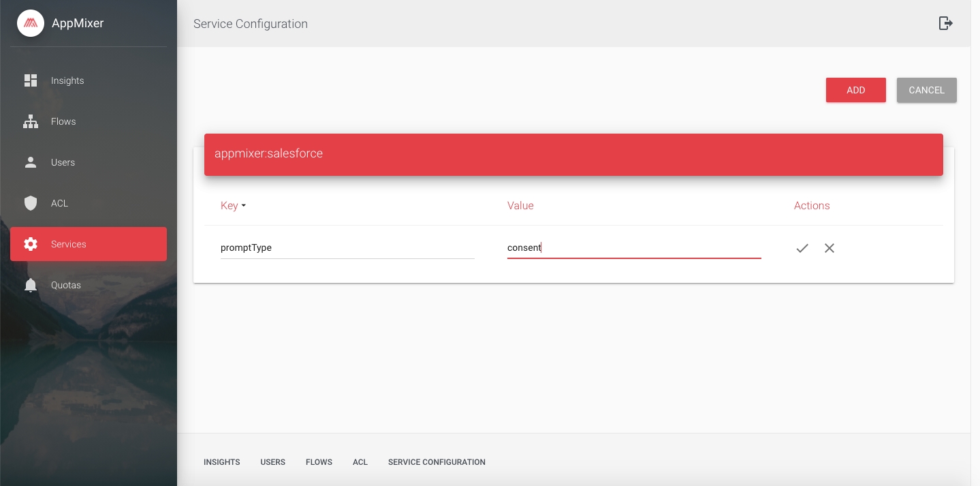The width and height of the screenshot is (980, 486).
Task: Click the AppMixer logo icon
Action: tap(31, 23)
